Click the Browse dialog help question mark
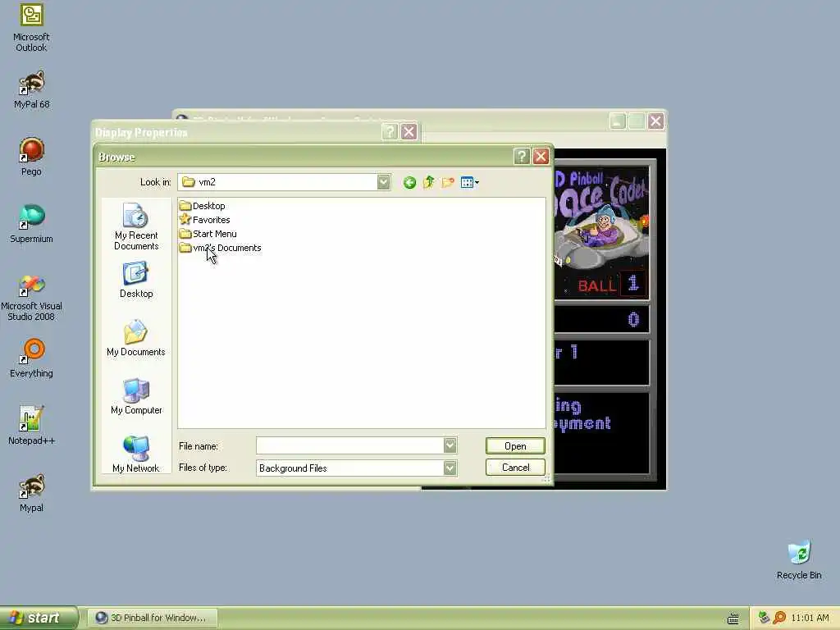Screen dimensions: 840x630 click(522, 157)
